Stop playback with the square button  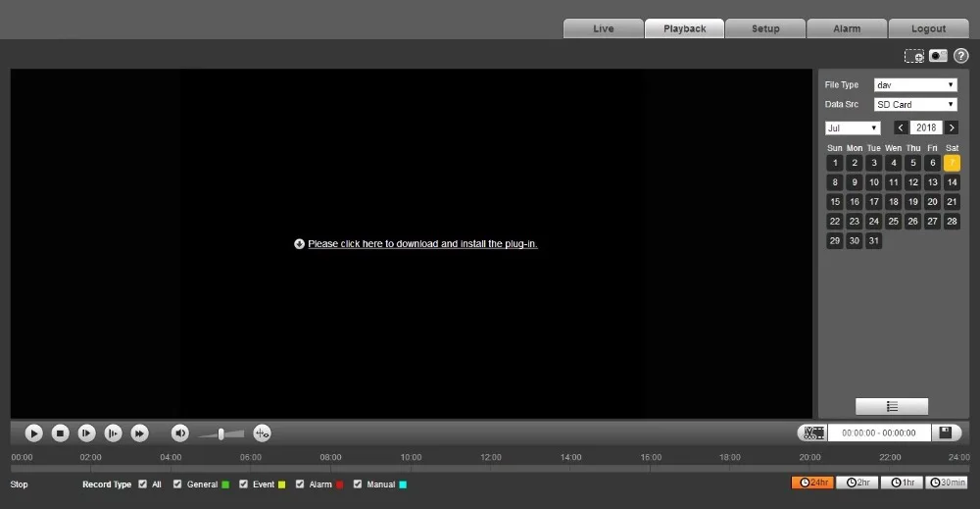coord(60,433)
